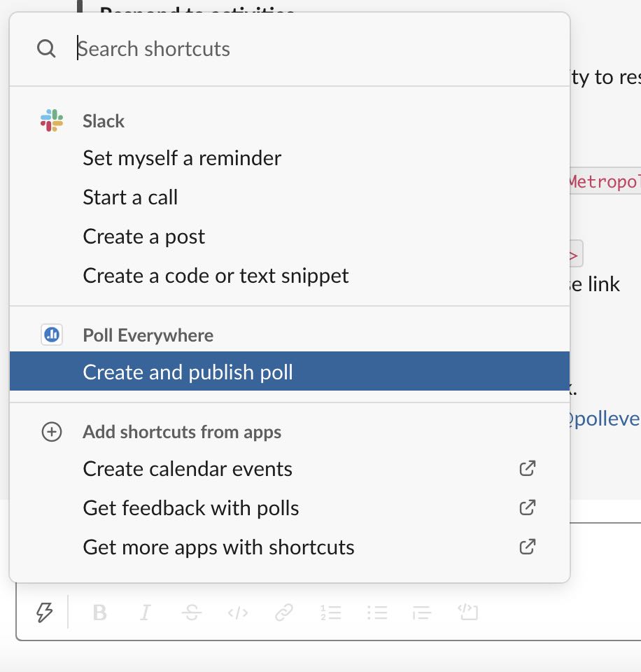Select 'Create and publish poll' option
This screenshot has width=641, height=672.
188,372
